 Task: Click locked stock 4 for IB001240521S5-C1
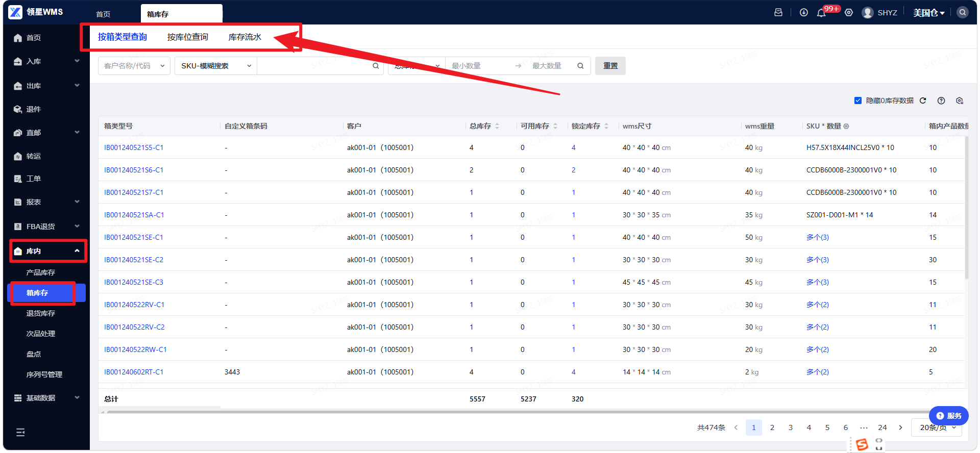pos(574,147)
